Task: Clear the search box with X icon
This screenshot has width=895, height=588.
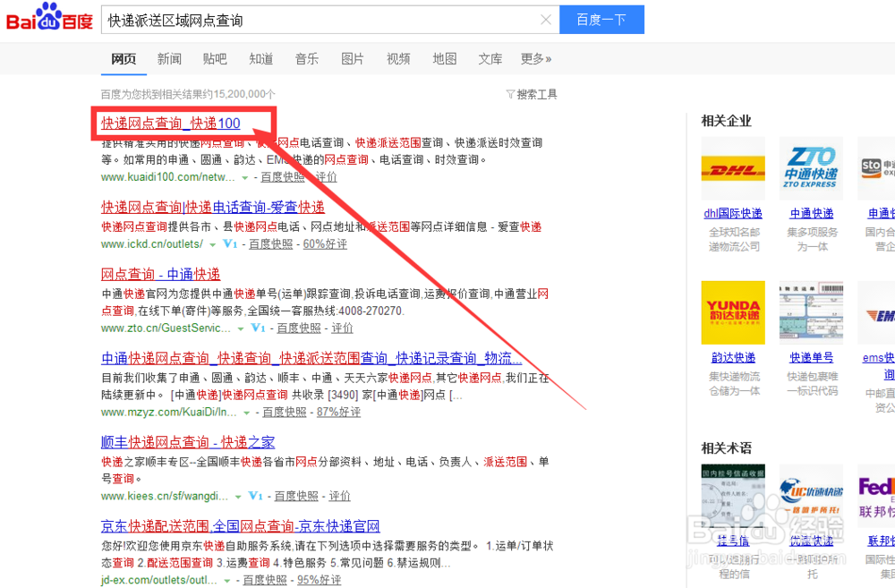Action: click(546, 20)
